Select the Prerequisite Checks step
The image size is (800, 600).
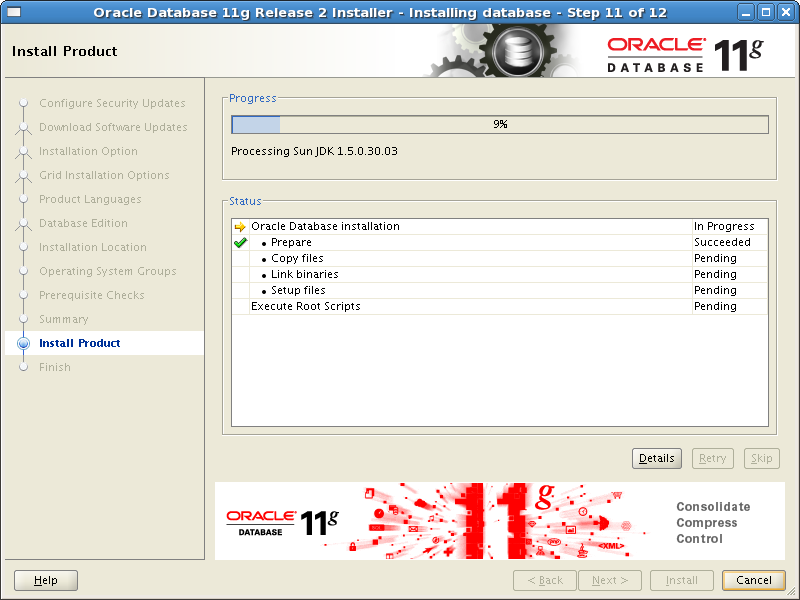coord(92,295)
